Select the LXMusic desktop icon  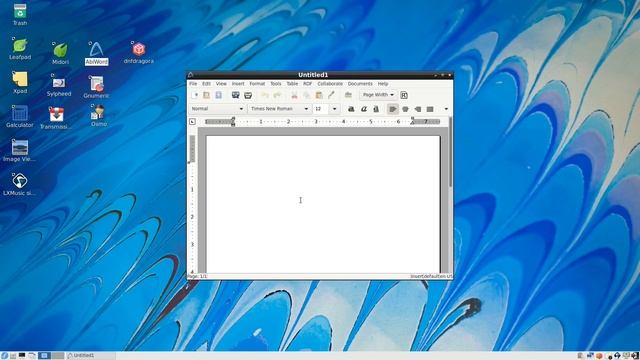pos(20,184)
